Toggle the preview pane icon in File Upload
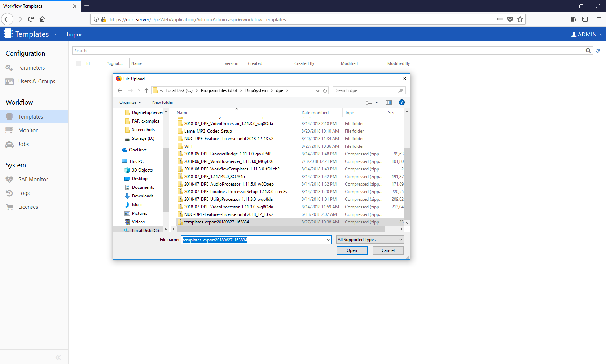Screen dimensions: 606x364 click(388, 102)
